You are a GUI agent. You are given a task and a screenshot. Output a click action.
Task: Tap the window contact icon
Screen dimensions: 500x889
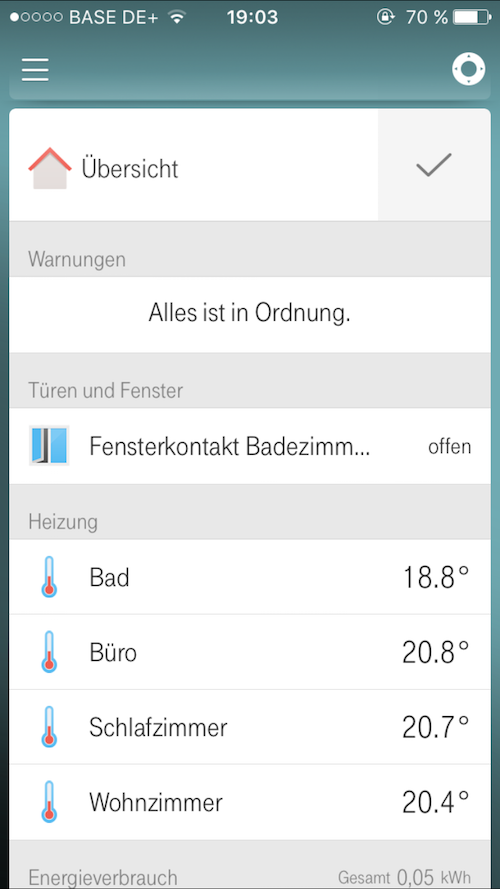[x=49, y=446]
